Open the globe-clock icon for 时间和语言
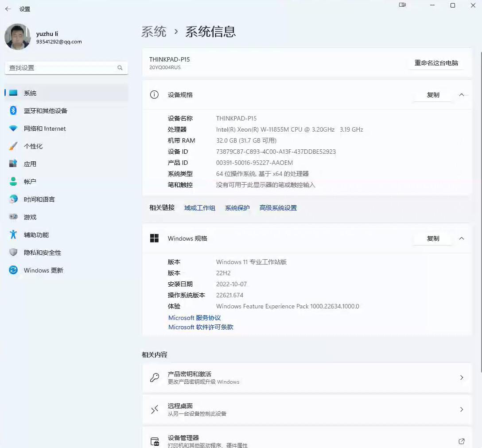The image size is (482, 448). pos(13,199)
